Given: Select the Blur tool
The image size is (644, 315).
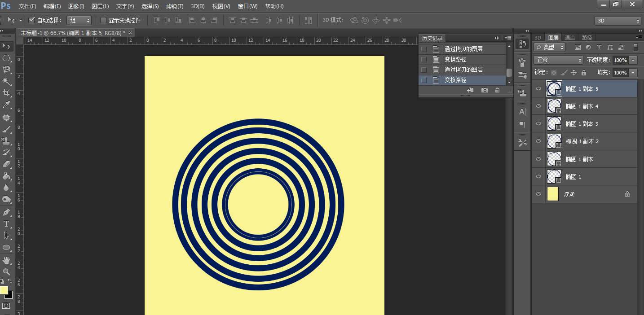Looking at the screenshot, I should pyautogui.click(x=7, y=188).
